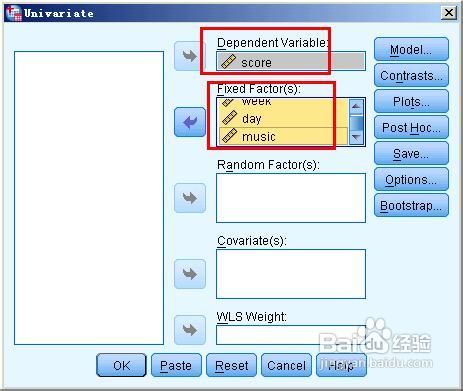Select the day variable ruler icon
463x391 pixels.
coord(229,118)
